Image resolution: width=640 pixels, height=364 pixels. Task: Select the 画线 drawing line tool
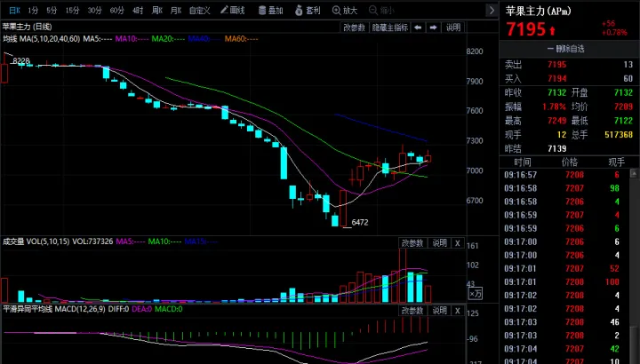coord(231,11)
